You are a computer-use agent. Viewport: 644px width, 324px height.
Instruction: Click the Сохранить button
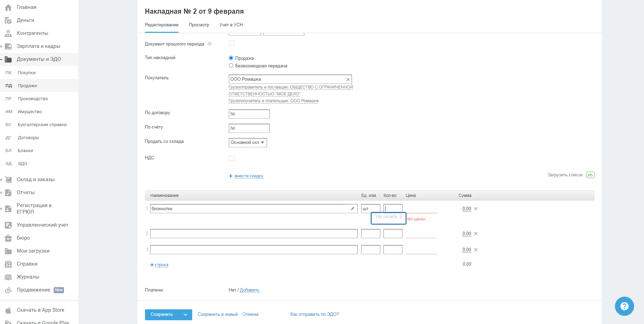click(x=162, y=315)
